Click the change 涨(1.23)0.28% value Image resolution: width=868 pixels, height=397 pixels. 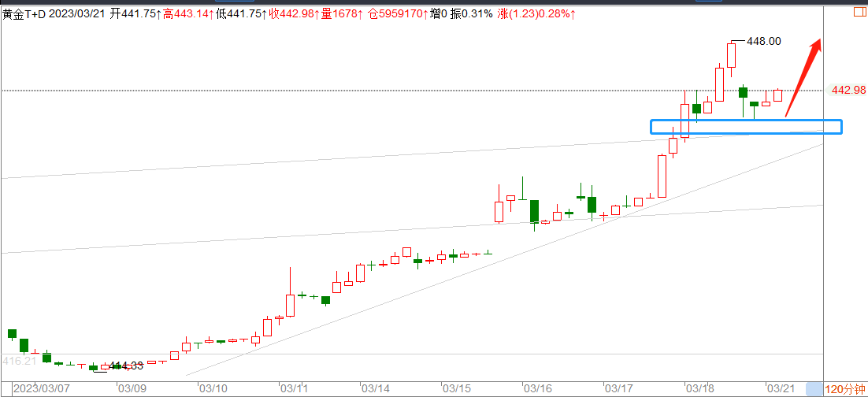[536, 14]
